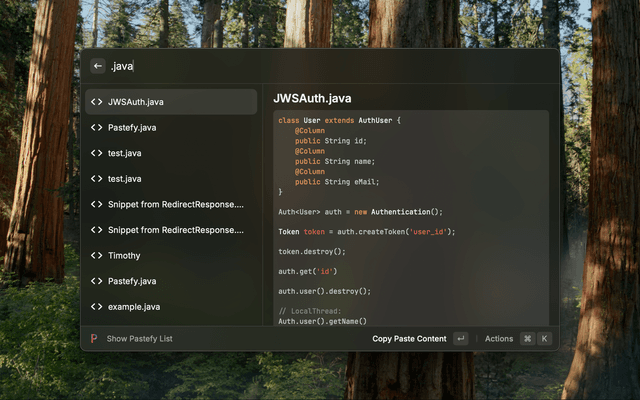Viewport: 640px width, 400px height.
Task: Click the Pastefy logo in the bottom bar
Action: 94,339
